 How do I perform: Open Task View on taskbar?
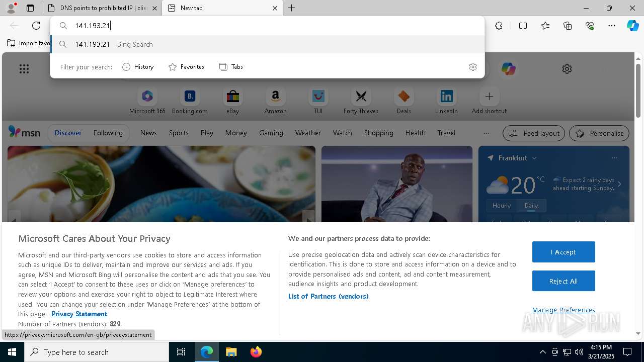click(x=181, y=352)
